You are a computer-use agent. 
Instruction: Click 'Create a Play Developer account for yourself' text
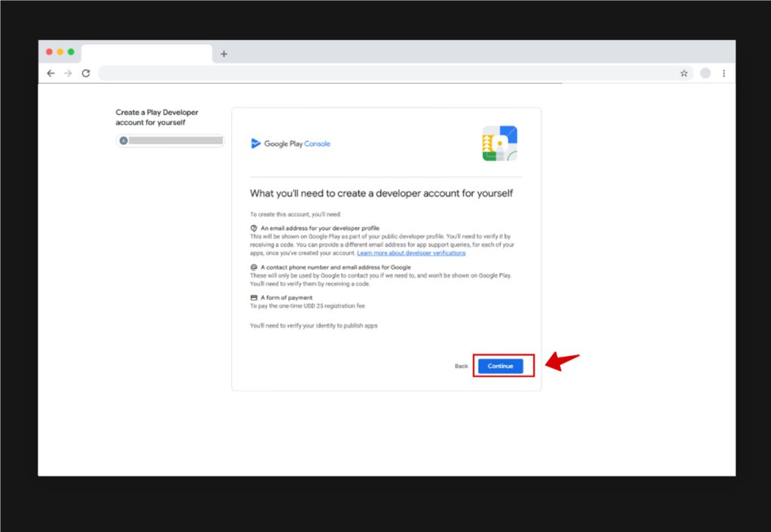click(x=157, y=117)
